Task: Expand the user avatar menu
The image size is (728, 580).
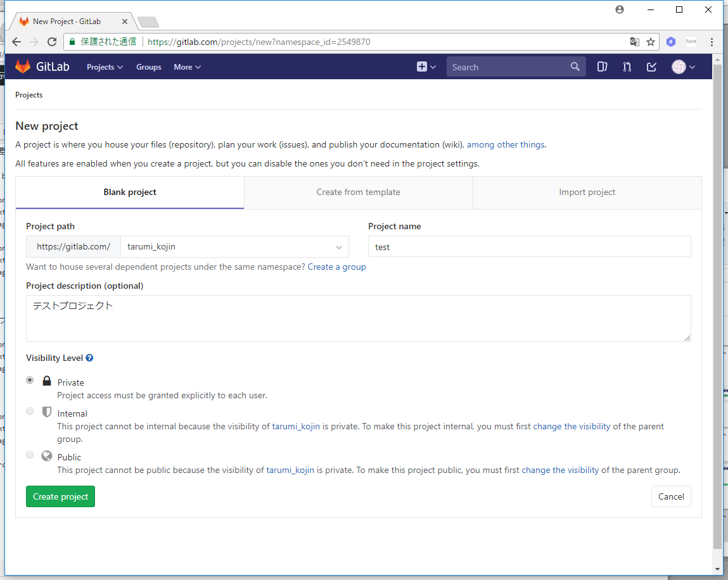Action: click(684, 66)
